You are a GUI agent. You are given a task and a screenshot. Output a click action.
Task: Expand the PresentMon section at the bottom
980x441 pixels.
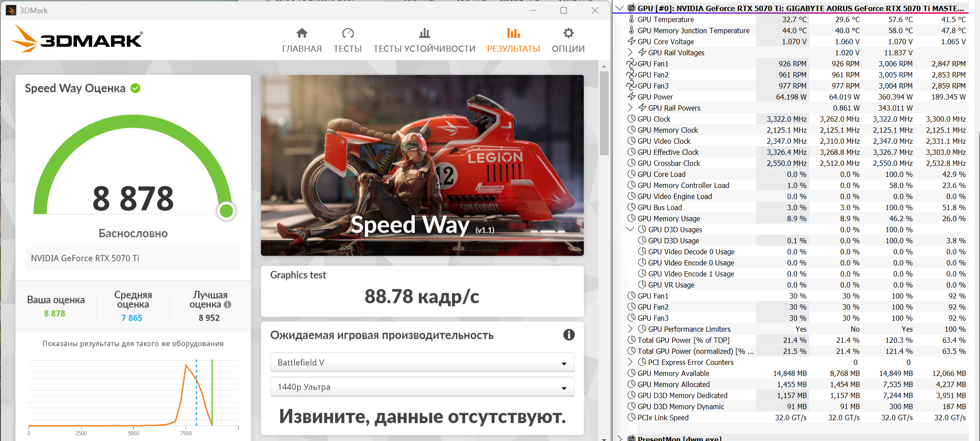pos(620,438)
